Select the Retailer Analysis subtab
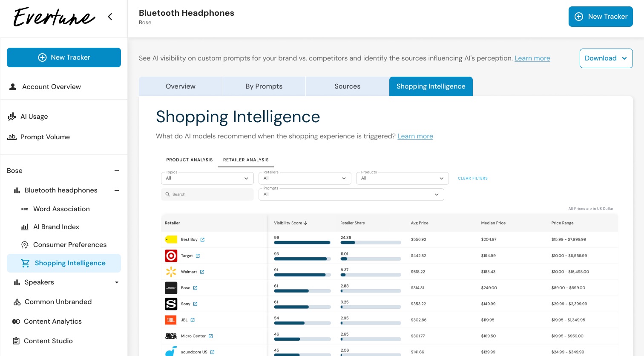This screenshot has width=644, height=356. tap(246, 160)
